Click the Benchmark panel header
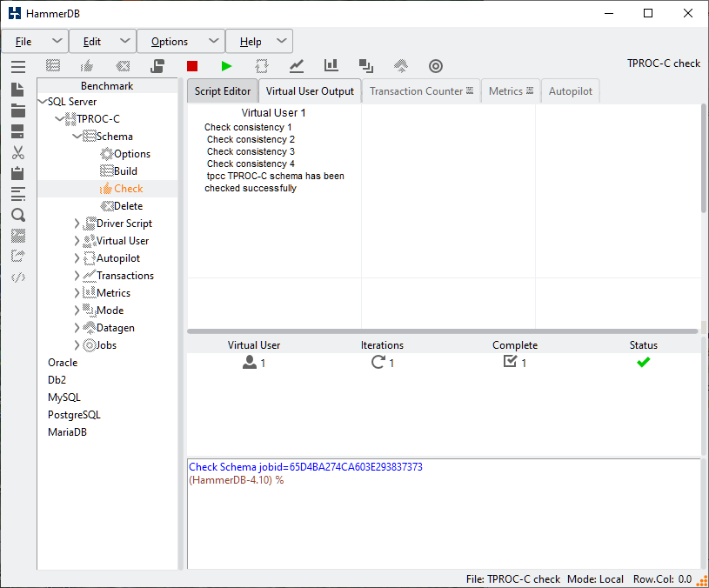This screenshot has width=709, height=588. point(107,86)
